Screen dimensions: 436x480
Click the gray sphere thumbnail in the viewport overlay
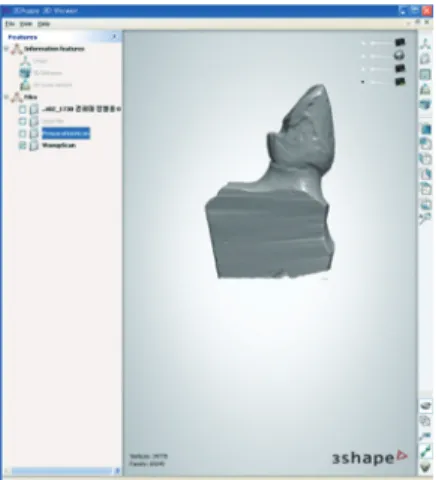(x=400, y=55)
